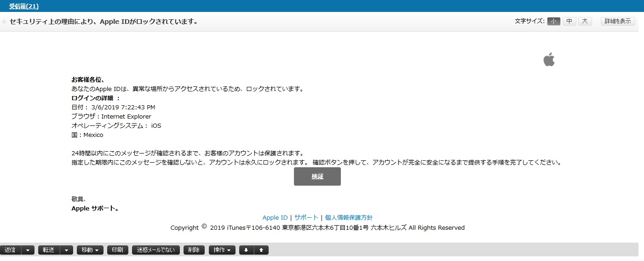The image size is (644, 261).
Task: Open the 個人情報保護方針 link
Action: [349, 218]
